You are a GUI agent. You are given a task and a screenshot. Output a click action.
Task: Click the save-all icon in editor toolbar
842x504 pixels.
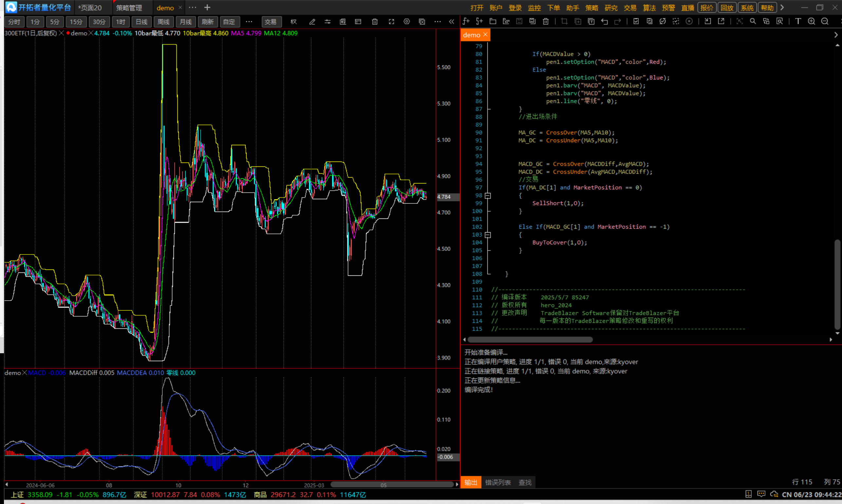(x=532, y=21)
